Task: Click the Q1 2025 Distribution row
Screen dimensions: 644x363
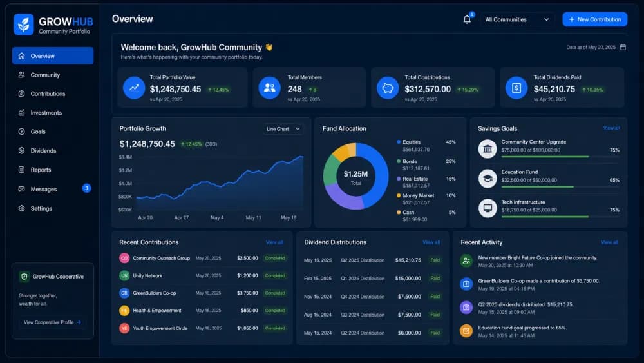Action: pos(372,279)
